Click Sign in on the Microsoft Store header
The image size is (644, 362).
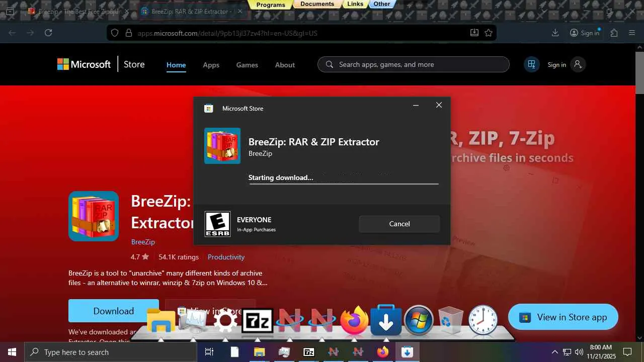[x=556, y=65]
